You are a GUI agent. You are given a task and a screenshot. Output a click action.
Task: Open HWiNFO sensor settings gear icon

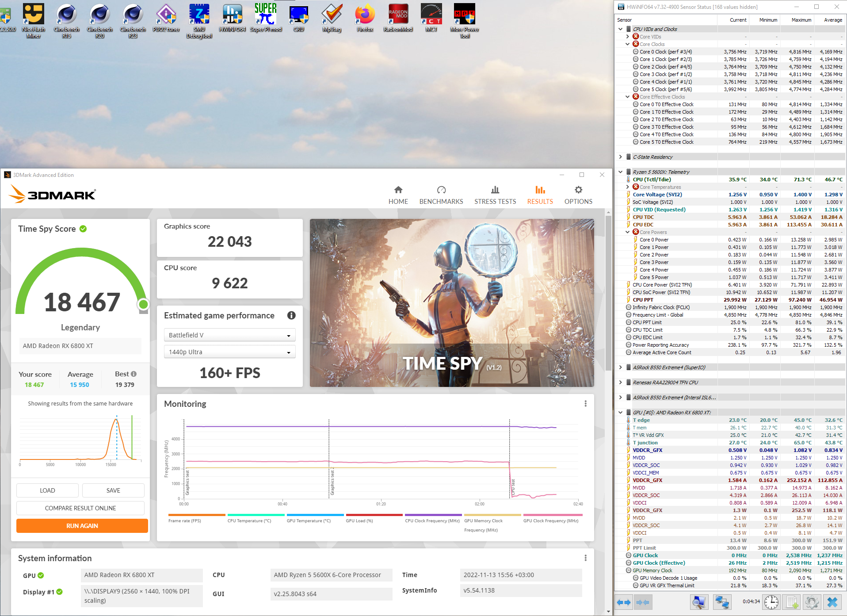coord(812,602)
